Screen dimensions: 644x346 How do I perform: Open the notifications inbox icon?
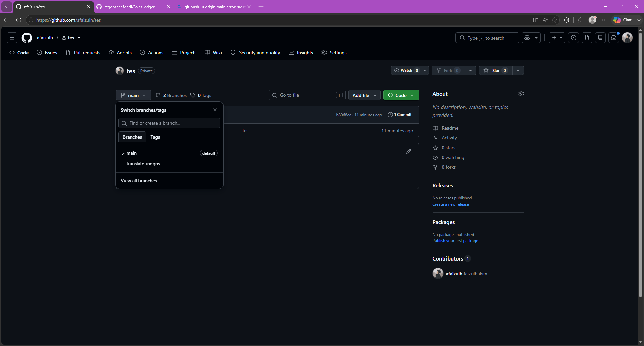click(x=614, y=38)
